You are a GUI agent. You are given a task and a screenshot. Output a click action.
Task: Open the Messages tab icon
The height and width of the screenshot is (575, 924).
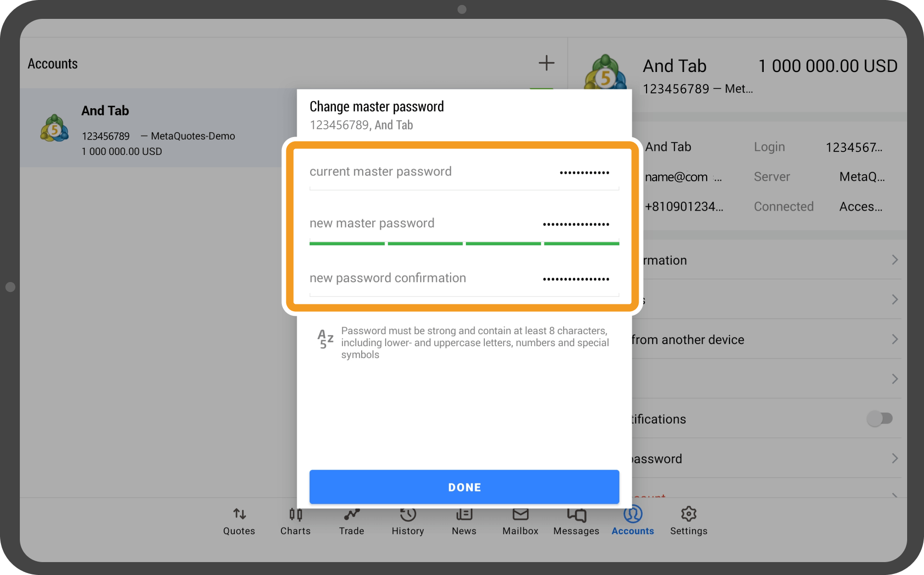[x=576, y=514]
